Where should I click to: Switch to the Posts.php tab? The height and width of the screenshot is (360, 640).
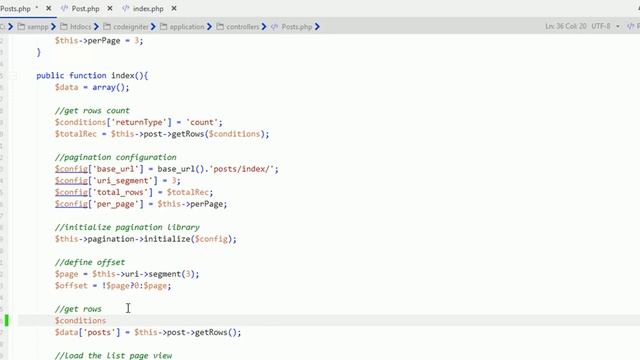point(15,9)
